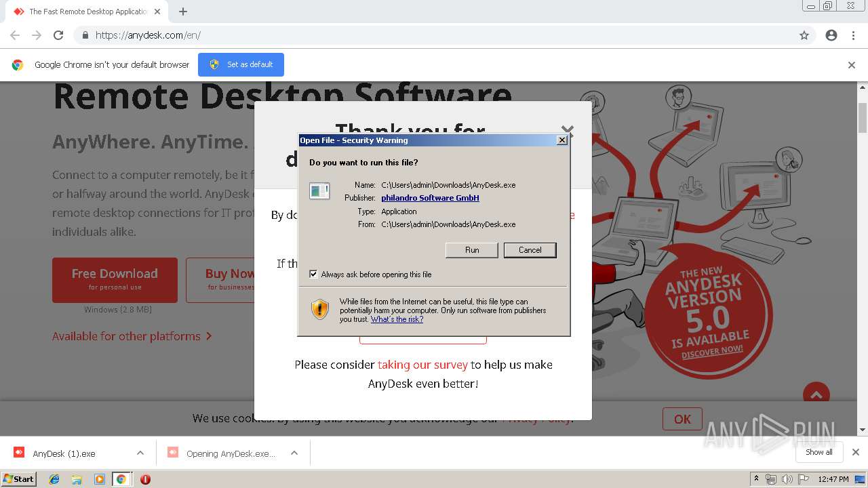
Task: Open Windows Media Player from taskbar
Action: [99, 479]
